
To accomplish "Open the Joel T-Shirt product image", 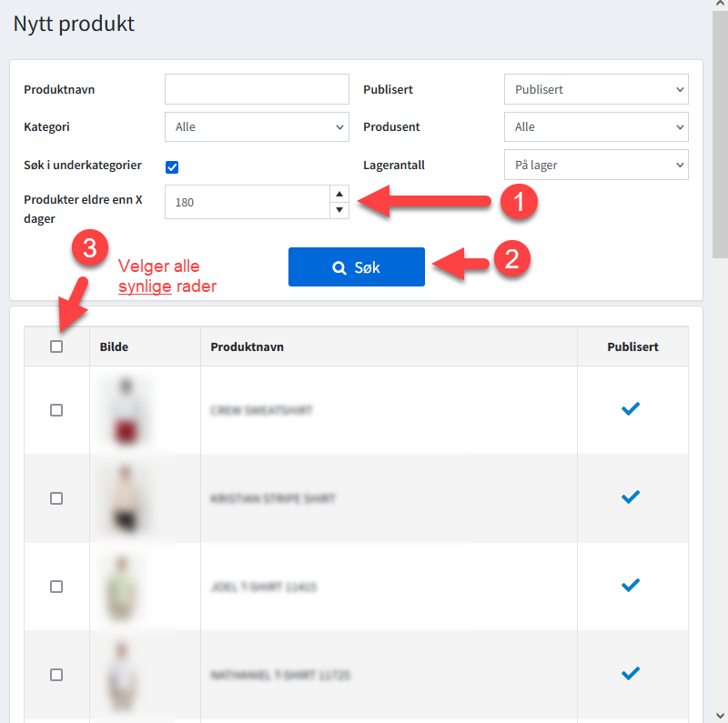I will 123,587.
